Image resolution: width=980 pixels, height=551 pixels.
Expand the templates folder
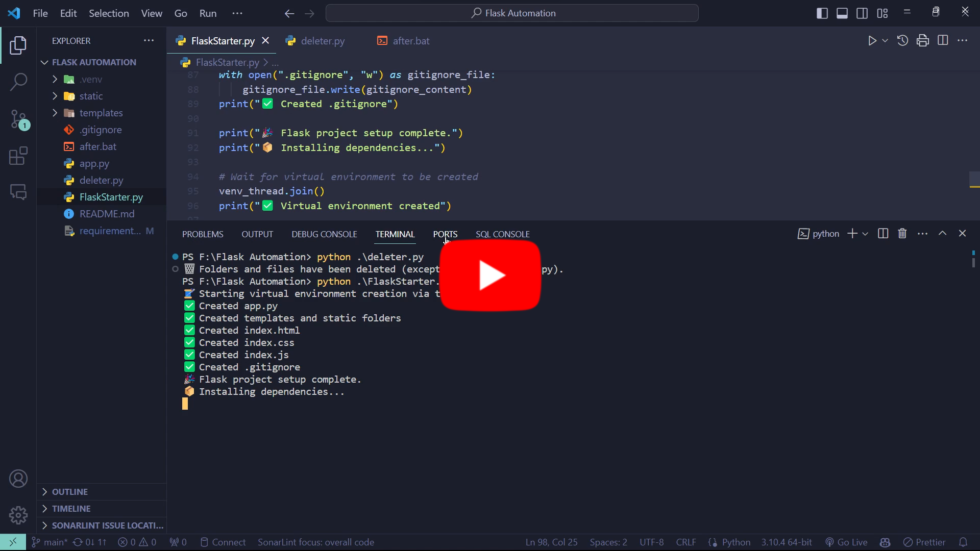tap(101, 113)
